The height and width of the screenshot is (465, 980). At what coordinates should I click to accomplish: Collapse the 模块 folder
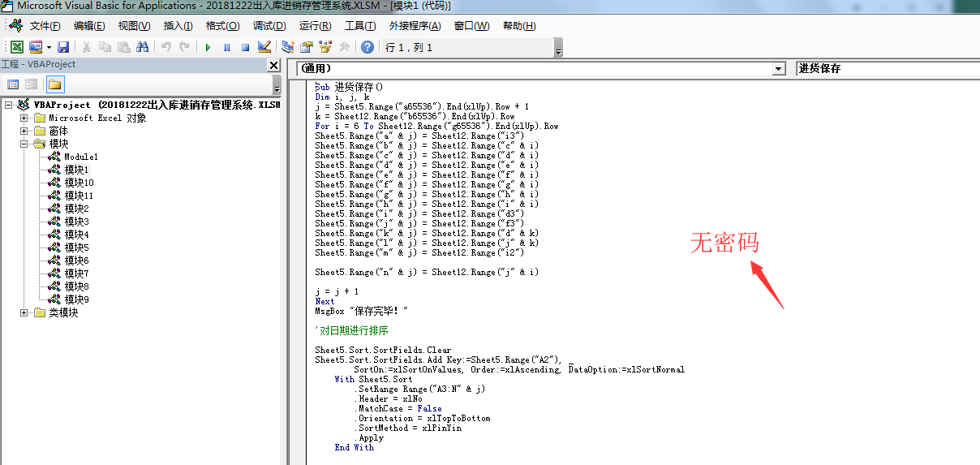pos(24,144)
